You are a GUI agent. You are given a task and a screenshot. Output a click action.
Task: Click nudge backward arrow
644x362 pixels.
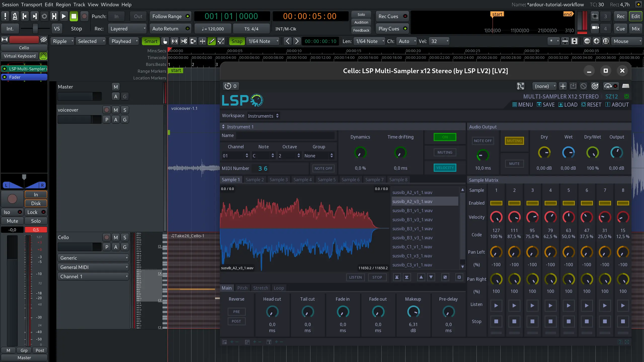(288, 41)
